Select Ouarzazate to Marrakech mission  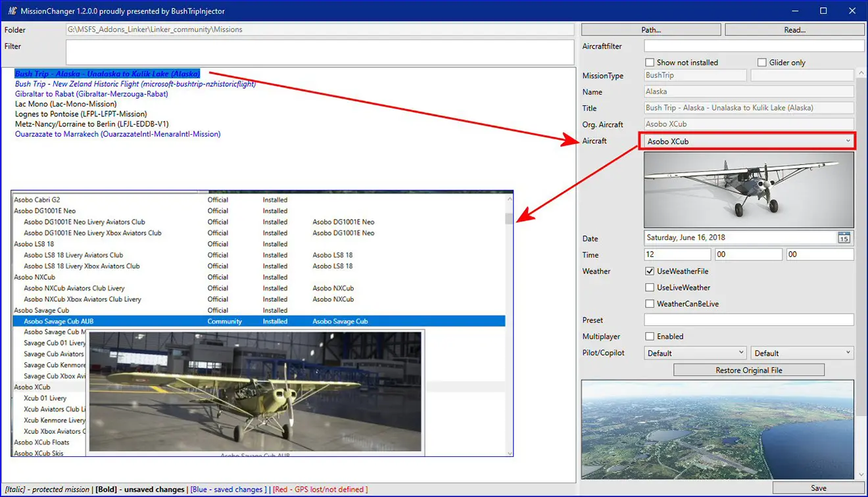click(118, 134)
